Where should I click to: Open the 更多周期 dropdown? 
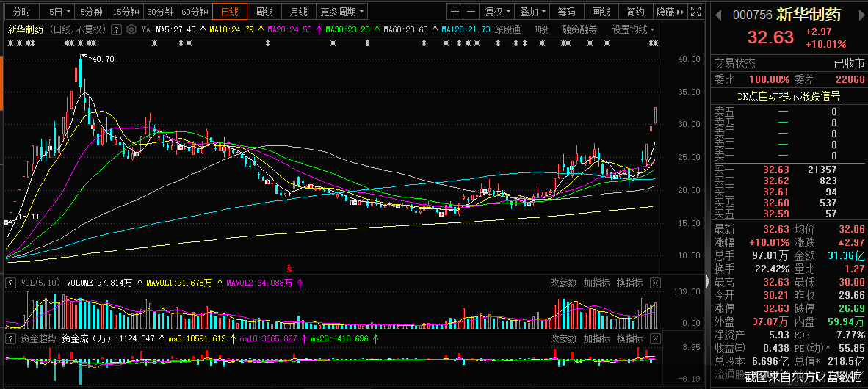(342, 12)
